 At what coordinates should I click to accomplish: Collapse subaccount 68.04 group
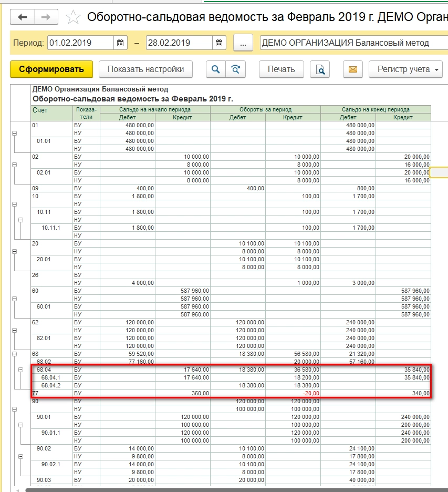point(20,370)
